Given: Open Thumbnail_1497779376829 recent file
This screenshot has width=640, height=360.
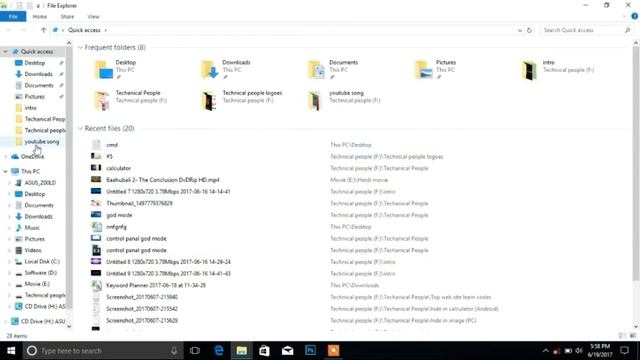Looking at the screenshot, I should pos(139,203).
